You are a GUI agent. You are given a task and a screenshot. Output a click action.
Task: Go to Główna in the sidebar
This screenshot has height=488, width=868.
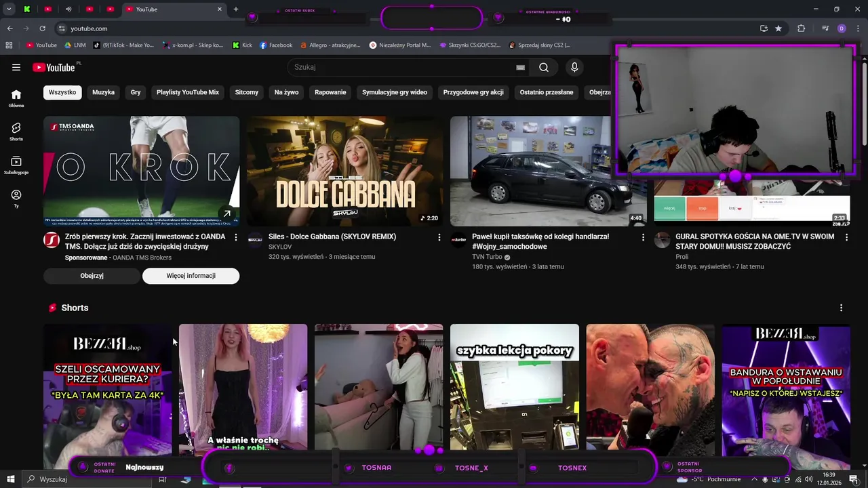tap(16, 98)
